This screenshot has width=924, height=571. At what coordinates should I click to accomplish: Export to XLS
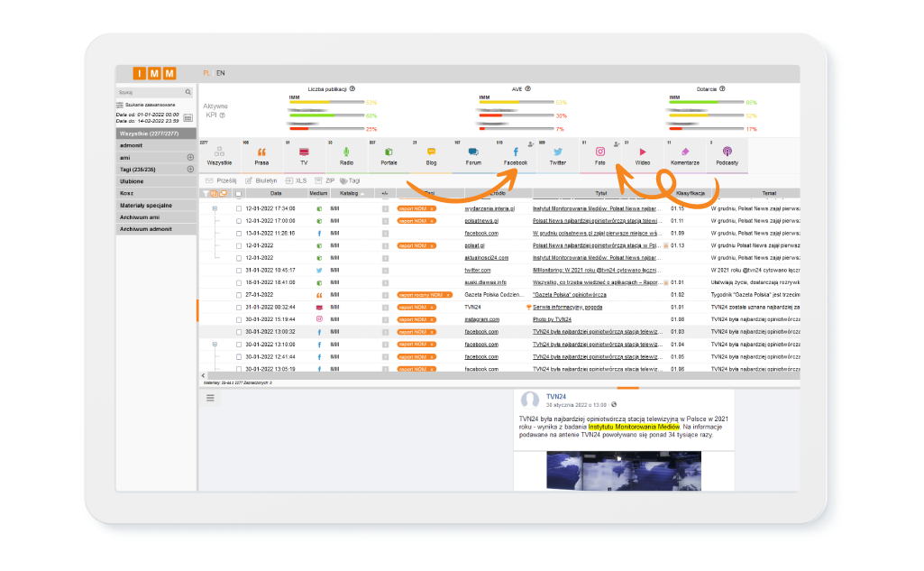(x=297, y=180)
